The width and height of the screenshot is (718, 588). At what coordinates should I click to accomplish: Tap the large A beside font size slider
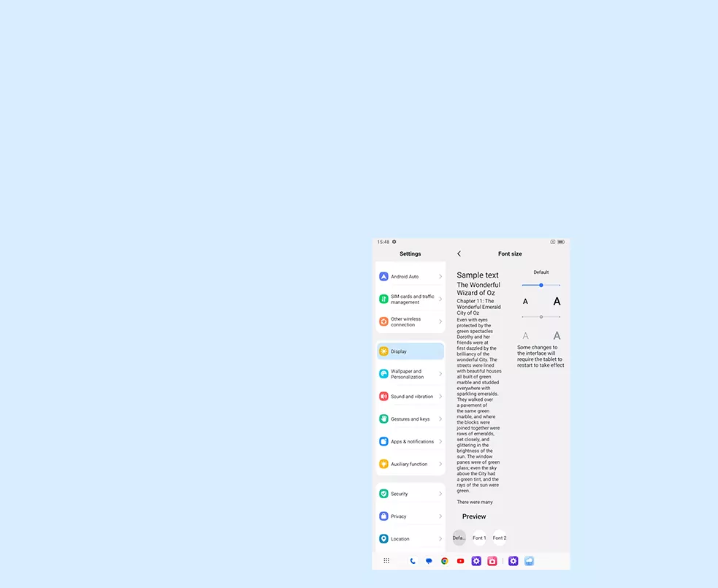point(557,302)
